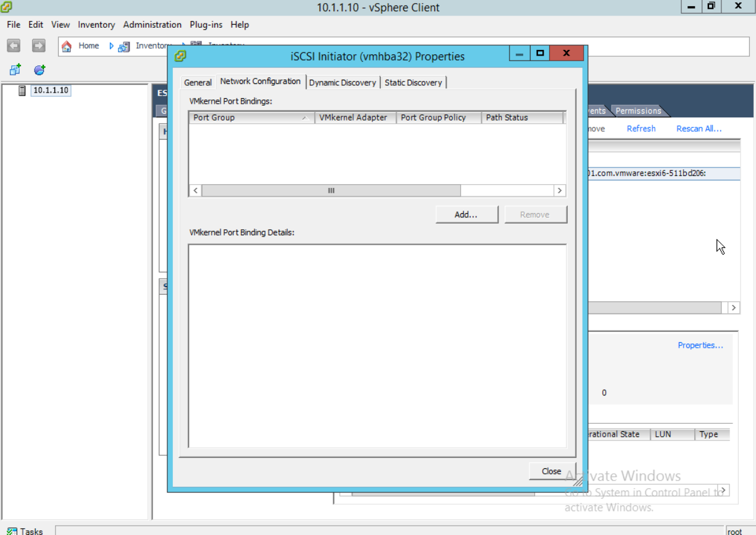The image size is (756, 535).
Task: Click the Add button for port bindings
Action: pyautogui.click(x=466, y=214)
